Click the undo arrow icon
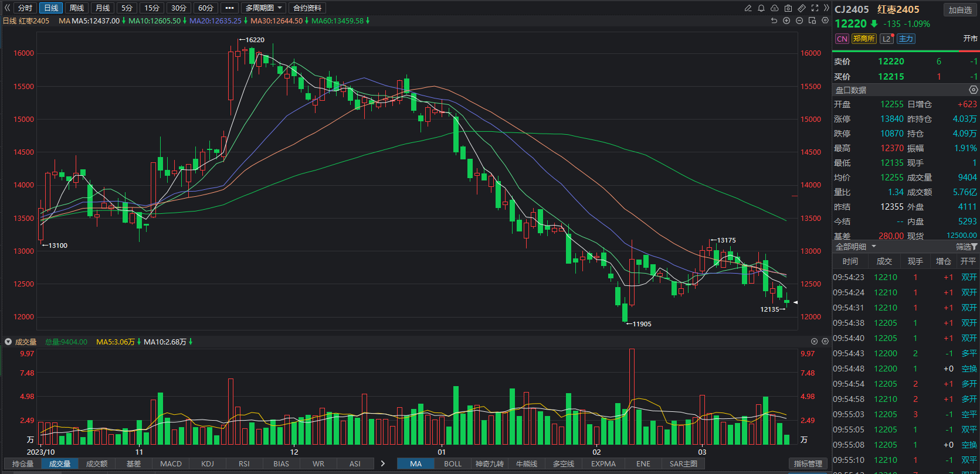This screenshot has height=474, width=980. 774,21
